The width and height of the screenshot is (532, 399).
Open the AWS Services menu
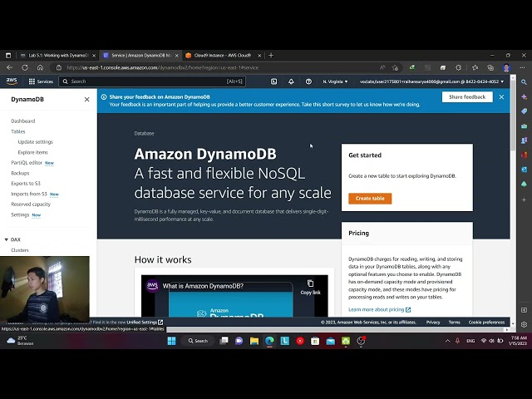(x=41, y=81)
